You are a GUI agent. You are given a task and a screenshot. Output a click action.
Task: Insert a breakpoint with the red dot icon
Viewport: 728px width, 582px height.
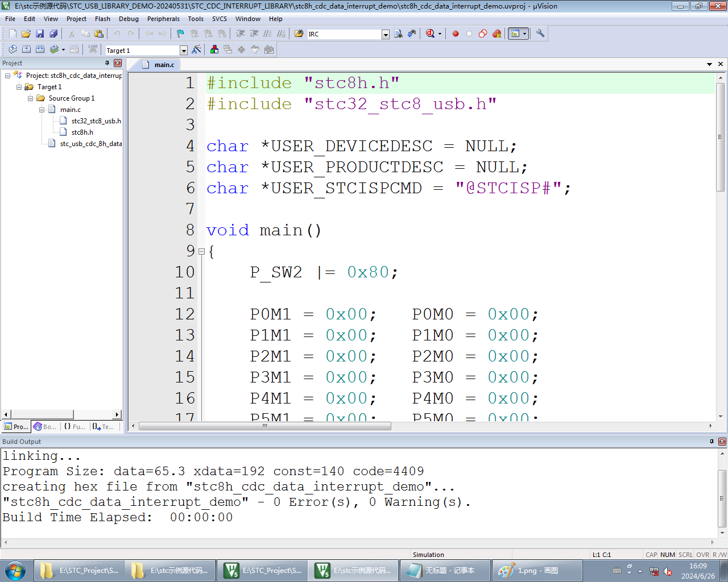(456, 34)
